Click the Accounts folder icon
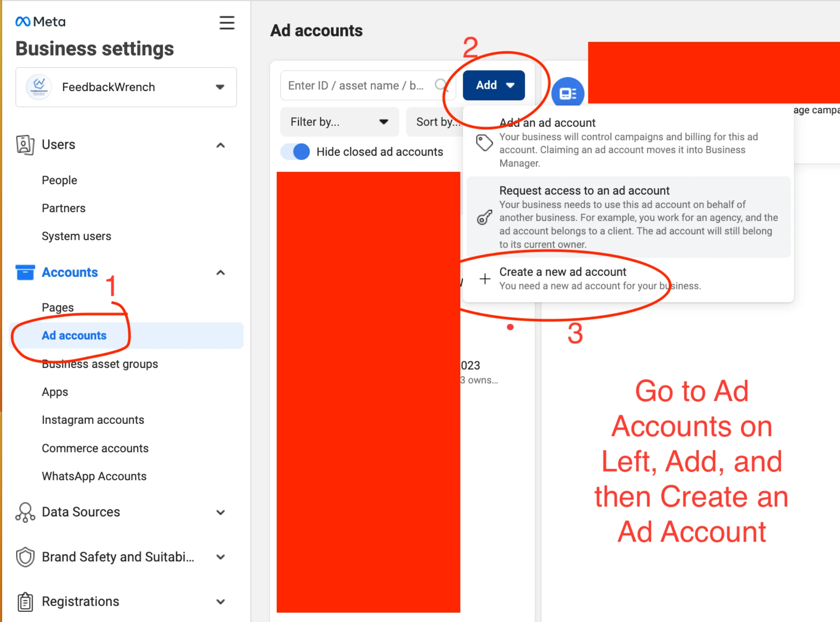Image resolution: width=840 pixels, height=622 pixels. [x=25, y=273]
